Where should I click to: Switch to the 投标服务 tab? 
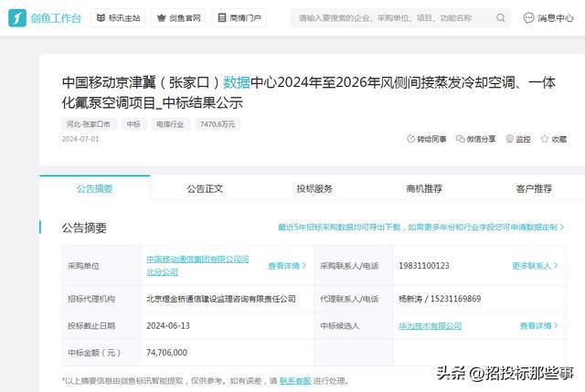click(314, 188)
